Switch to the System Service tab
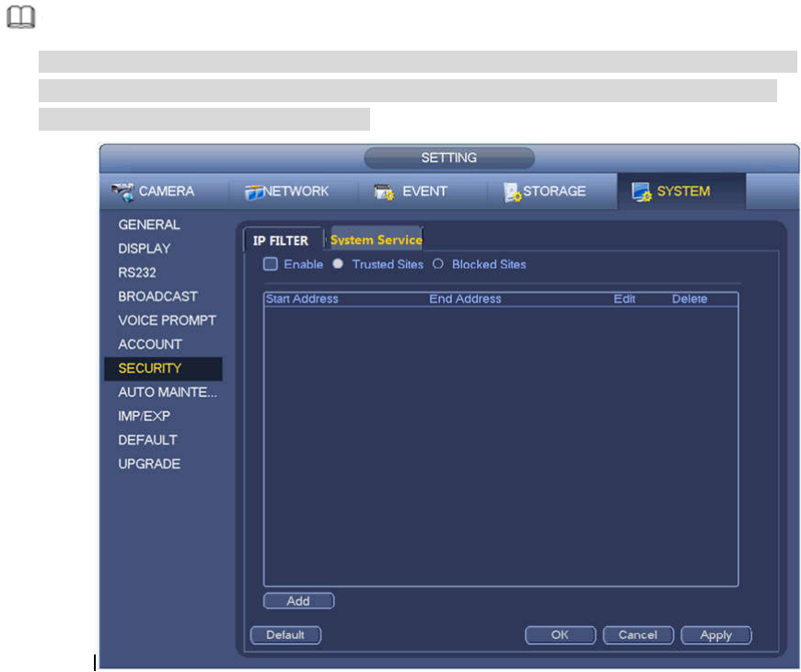The height and width of the screenshot is (672, 801). point(376,239)
